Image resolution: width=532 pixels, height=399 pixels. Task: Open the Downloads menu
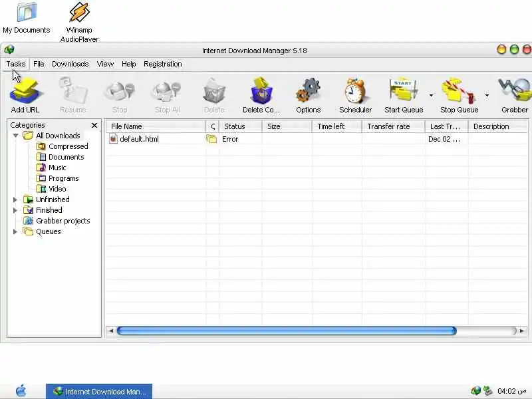click(70, 64)
